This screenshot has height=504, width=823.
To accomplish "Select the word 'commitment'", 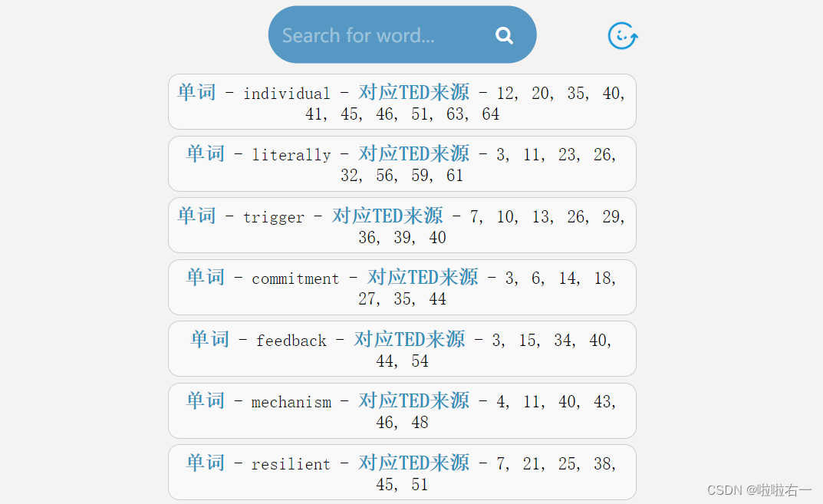I will [x=295, y=278].
